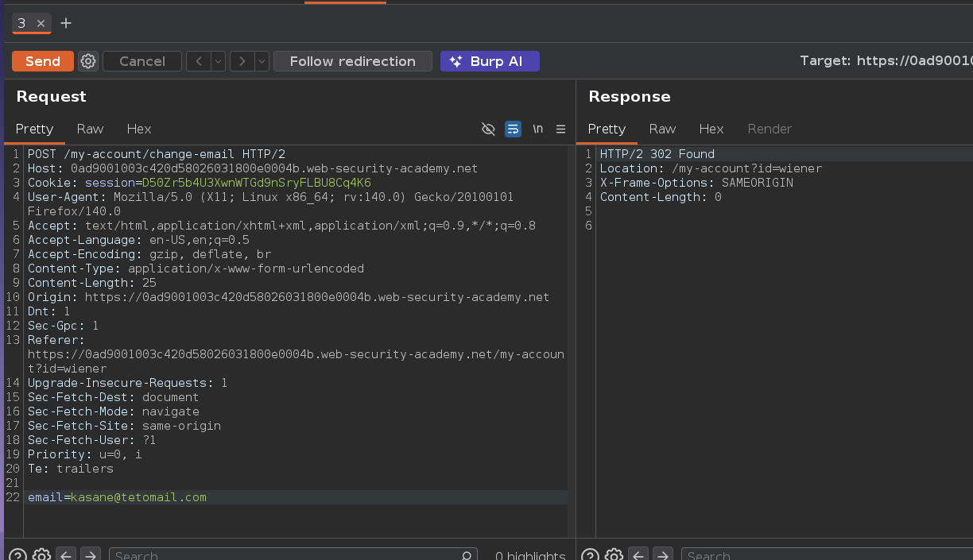The image size is (973, 560).
Task: Click the session cookie value
Action: (x=256, y=183)
